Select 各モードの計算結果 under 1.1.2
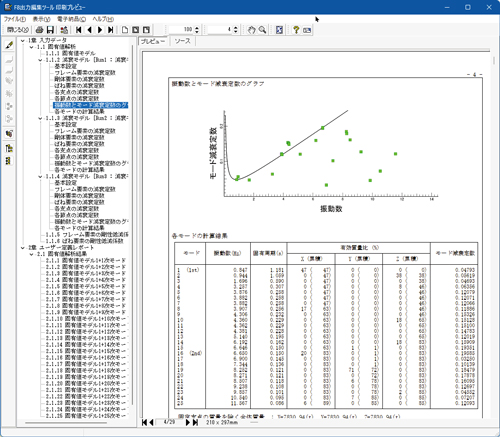This screenshot has width=500, height=437. coord(79,112)
